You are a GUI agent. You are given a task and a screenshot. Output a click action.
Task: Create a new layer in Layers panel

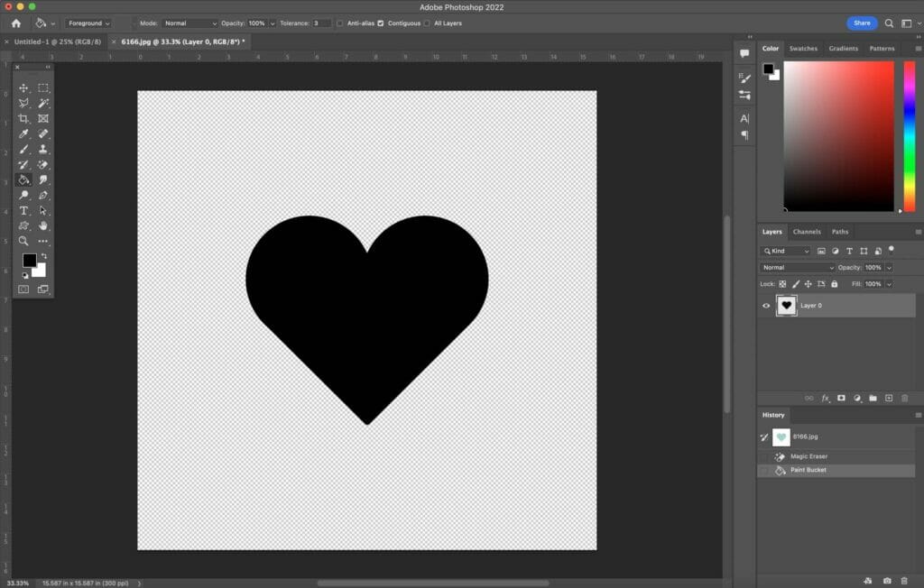click(889, 398)
